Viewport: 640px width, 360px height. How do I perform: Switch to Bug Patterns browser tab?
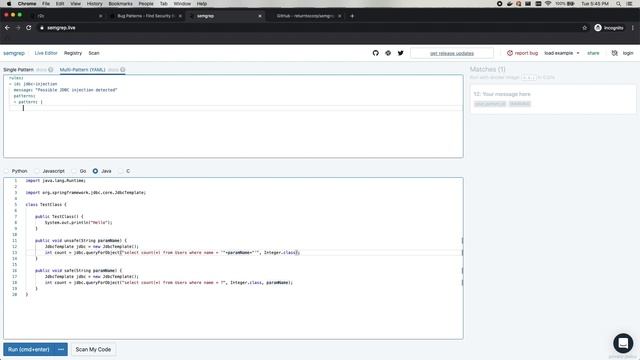[x=145, y=16]
